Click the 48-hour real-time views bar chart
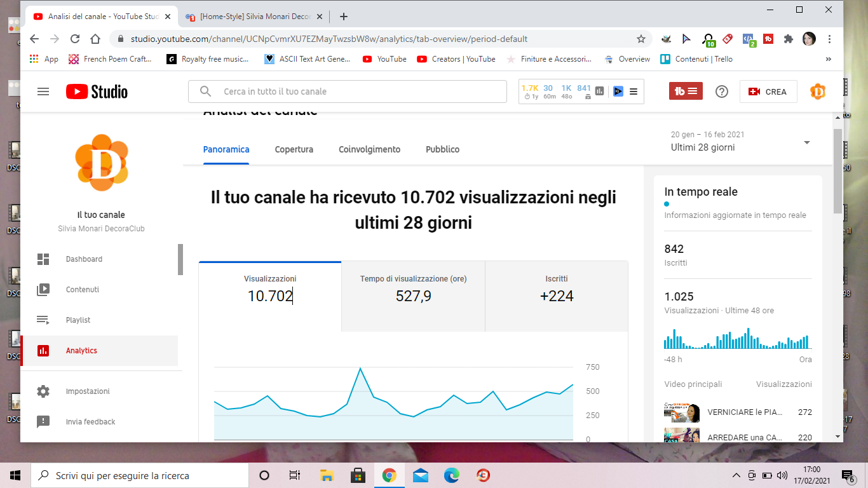This screenshot has width=868, height=488. [737, 338]
